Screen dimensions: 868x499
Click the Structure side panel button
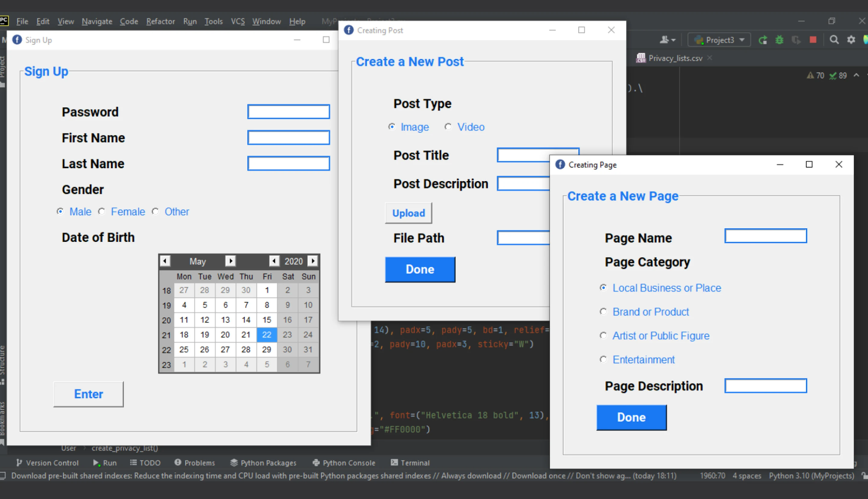point(2,365)
